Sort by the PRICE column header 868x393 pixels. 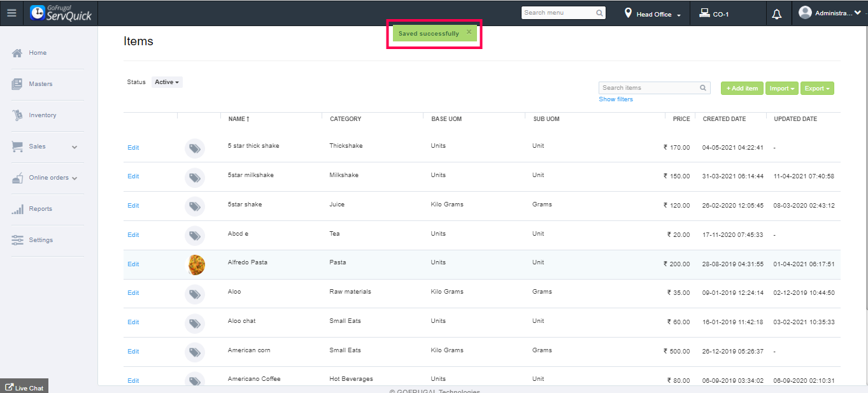coord(681,119)
